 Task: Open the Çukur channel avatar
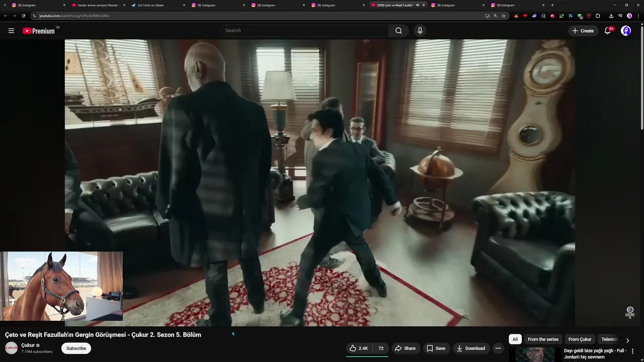point(11,348)
